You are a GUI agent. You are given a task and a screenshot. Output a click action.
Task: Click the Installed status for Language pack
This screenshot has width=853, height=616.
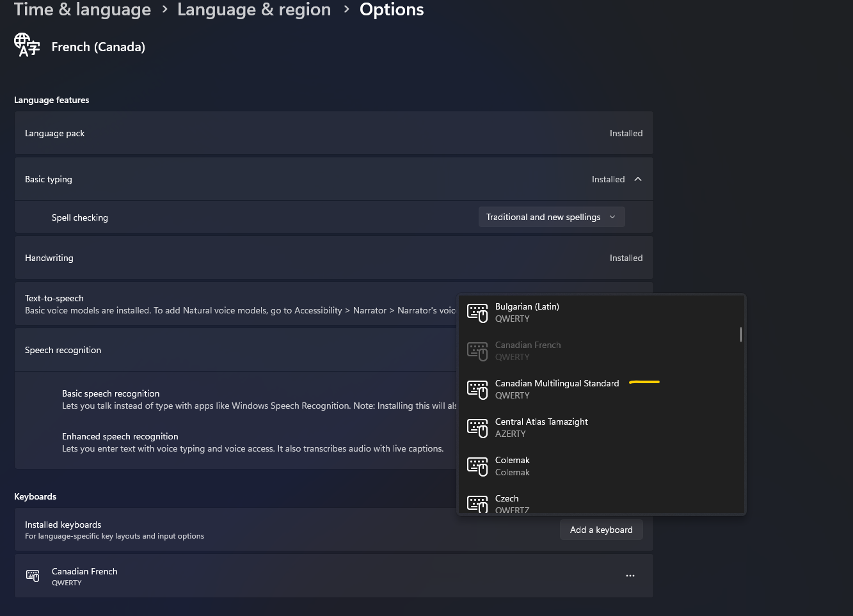click(x=626, y=133)
